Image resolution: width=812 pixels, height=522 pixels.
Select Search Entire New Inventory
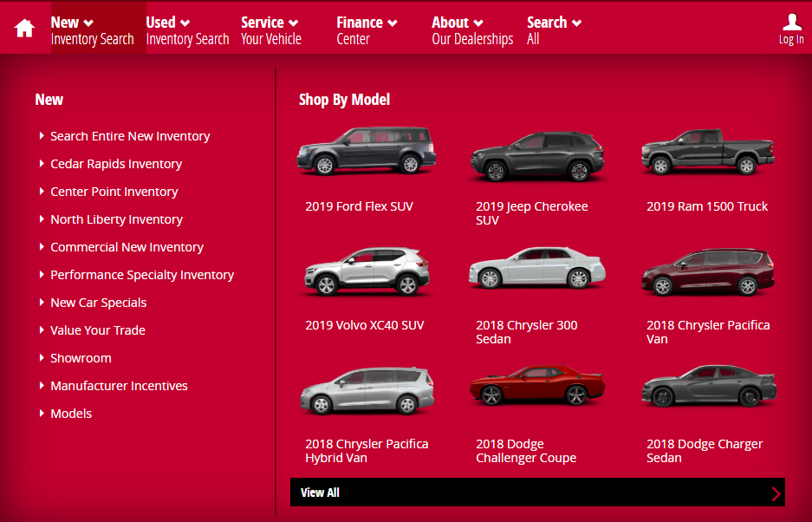[x=129, y=136]
